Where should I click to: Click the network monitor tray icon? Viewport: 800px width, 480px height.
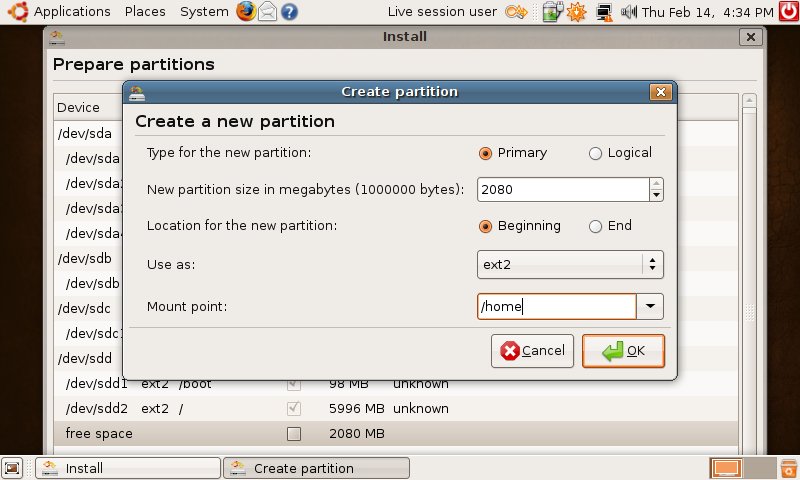click(604, 12)
